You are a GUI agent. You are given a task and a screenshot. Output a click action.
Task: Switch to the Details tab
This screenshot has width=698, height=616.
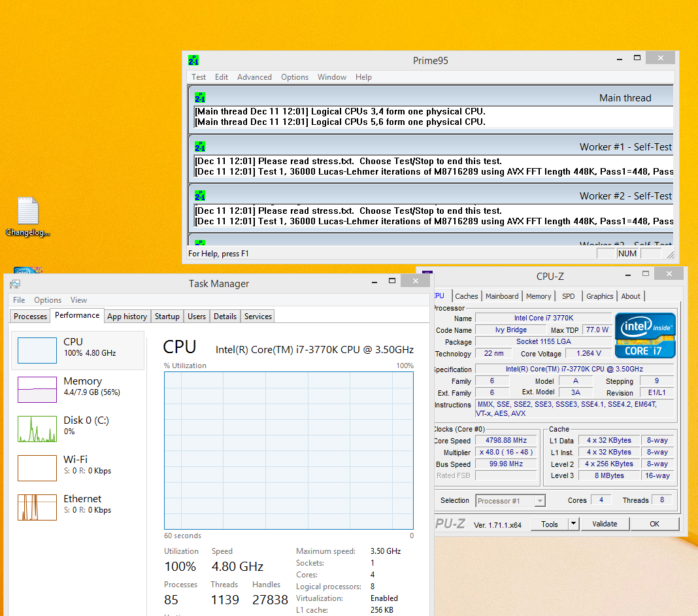225,317
